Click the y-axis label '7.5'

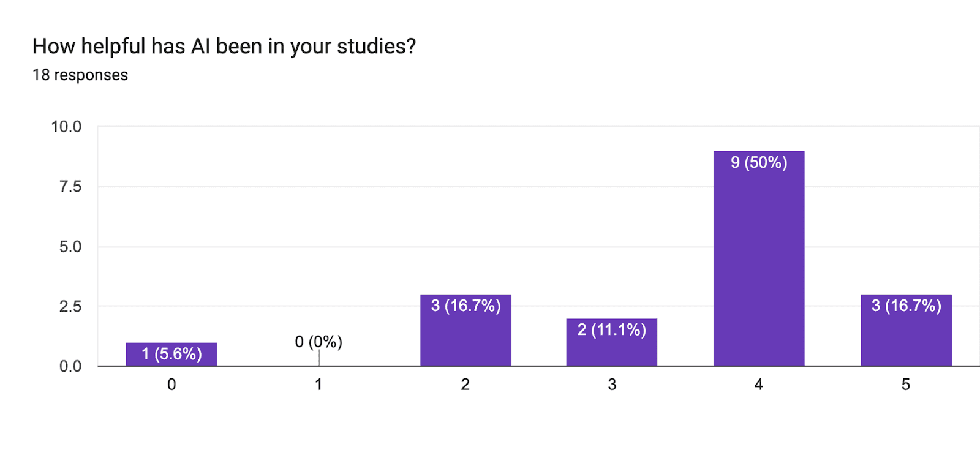pyautogui.click(x=70, y=187)
